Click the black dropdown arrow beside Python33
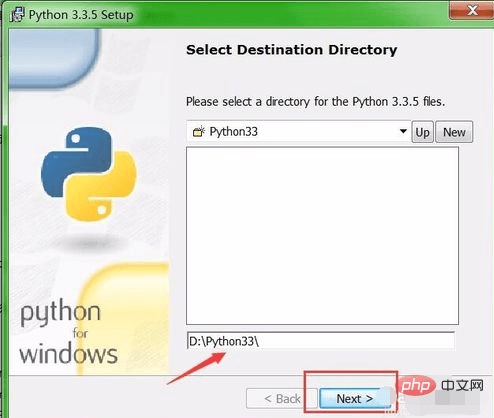The width and height of the screenshot is (494, 418). 403,131
